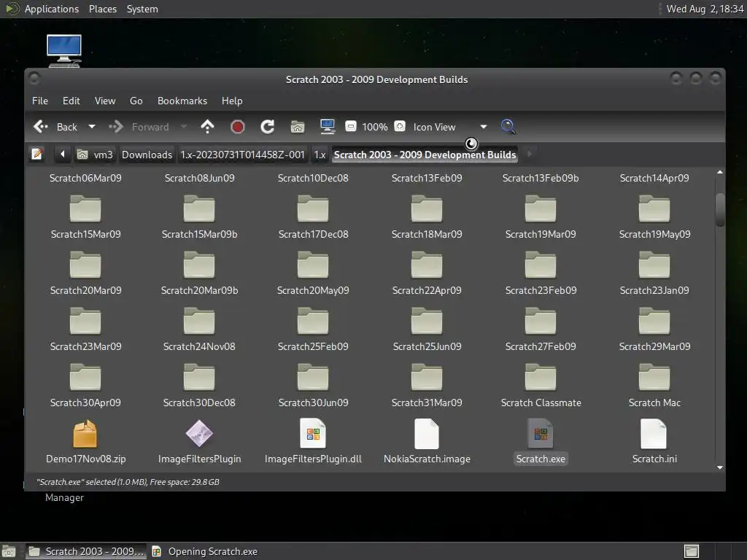Open the Edit menu
The width and height of the screenshot is (747, 560).
point(71,101)
